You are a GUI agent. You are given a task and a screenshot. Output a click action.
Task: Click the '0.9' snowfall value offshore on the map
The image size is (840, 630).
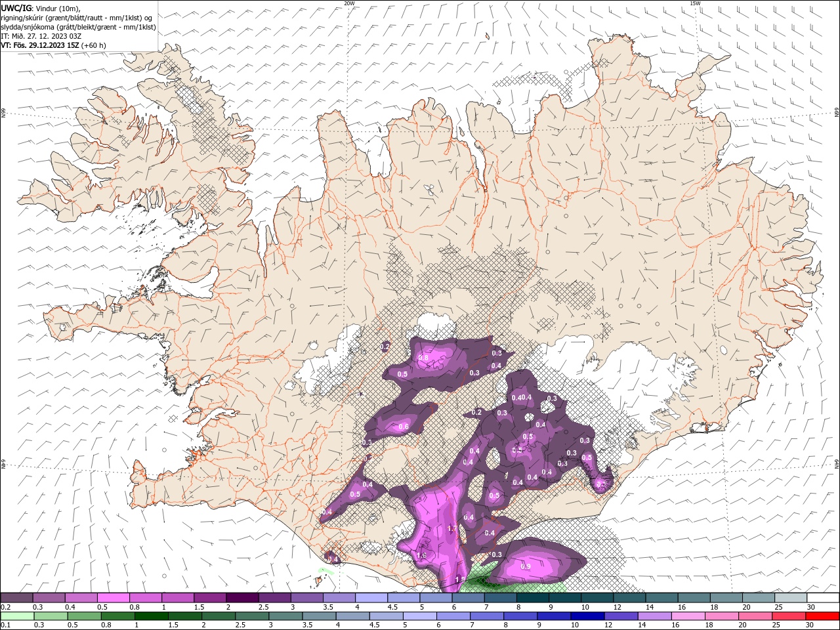526,566
